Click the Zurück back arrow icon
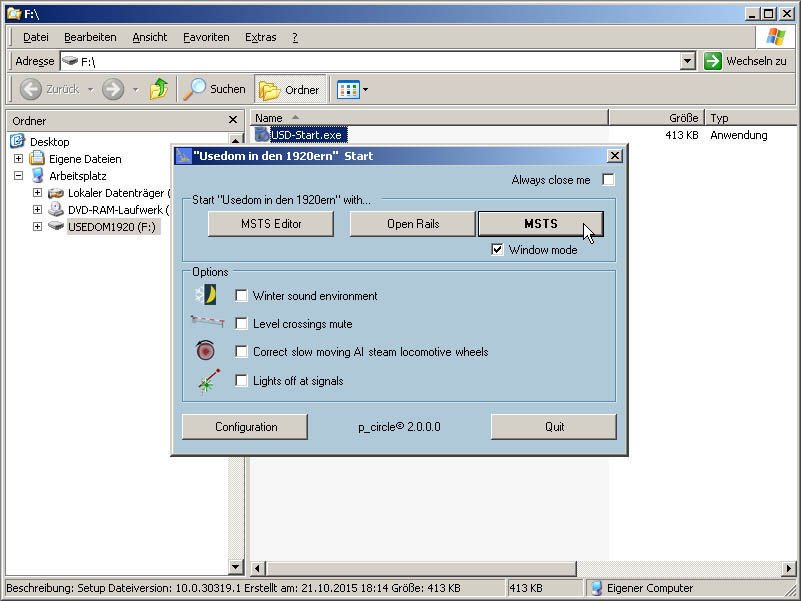 pos(32,89)
